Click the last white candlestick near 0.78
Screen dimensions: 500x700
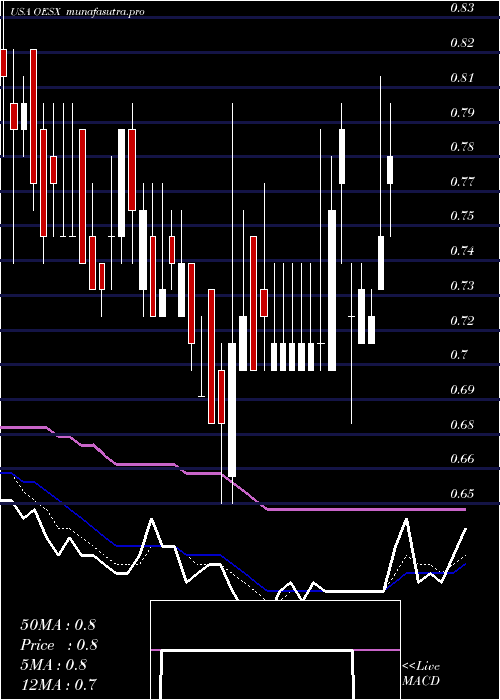click(390, 170)
